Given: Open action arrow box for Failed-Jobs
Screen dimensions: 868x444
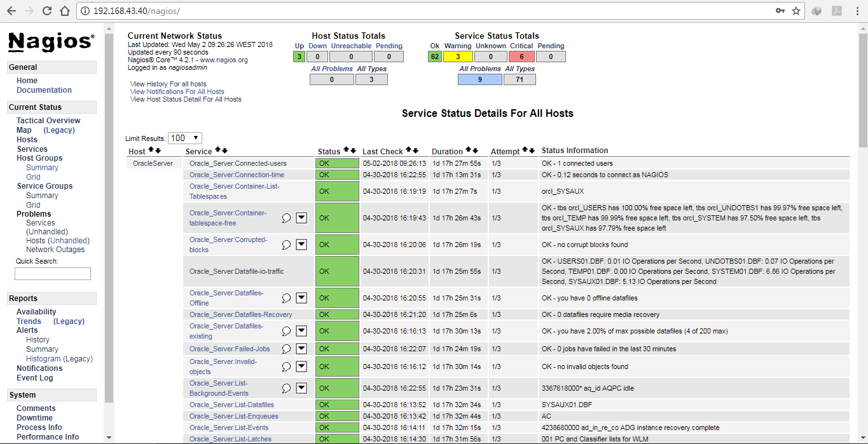Looking at the screenshot, I should pyautogui.click(x=301, y=349).
